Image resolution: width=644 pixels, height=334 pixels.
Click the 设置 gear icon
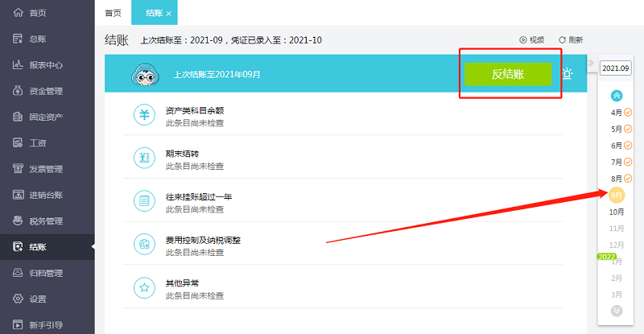pos(18,299)
